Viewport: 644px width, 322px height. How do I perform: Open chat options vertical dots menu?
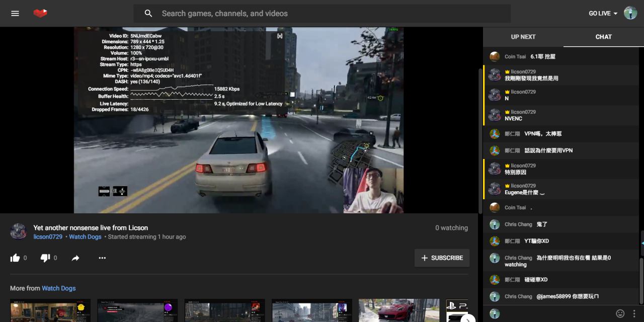point(634,313)
